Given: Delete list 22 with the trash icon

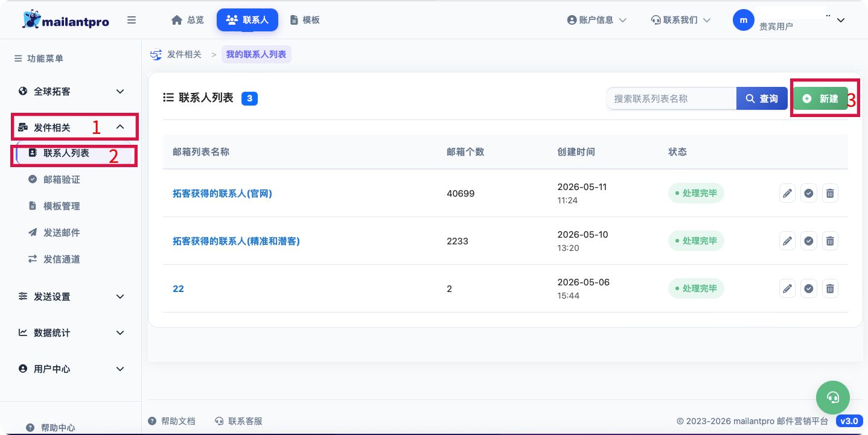Looking at the screenshot, I should point(830,288).
